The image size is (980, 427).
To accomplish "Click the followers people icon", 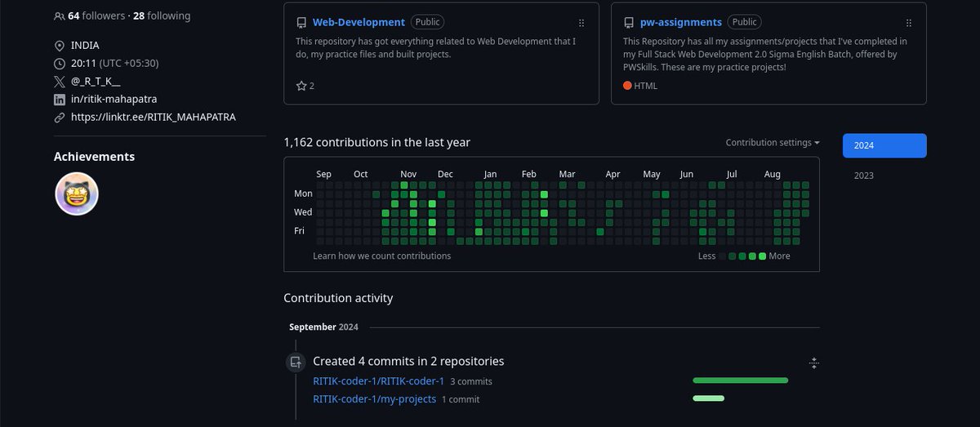I will (x=59, y=16).
